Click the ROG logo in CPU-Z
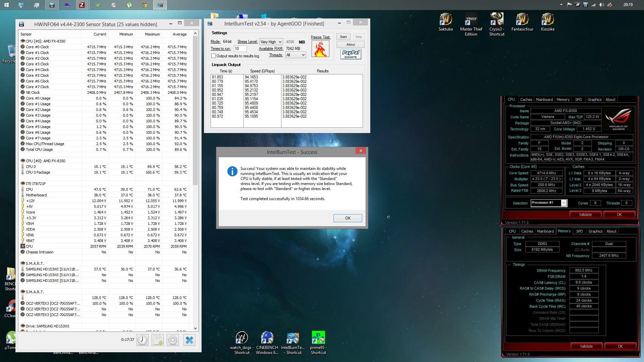Viewport: 644px width, 362px height. tap(618, 120)
